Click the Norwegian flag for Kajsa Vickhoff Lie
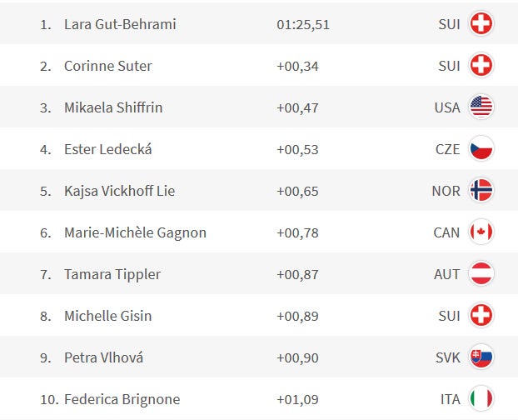The width and height of the screenshot is (518, 420). pos(481,190)
